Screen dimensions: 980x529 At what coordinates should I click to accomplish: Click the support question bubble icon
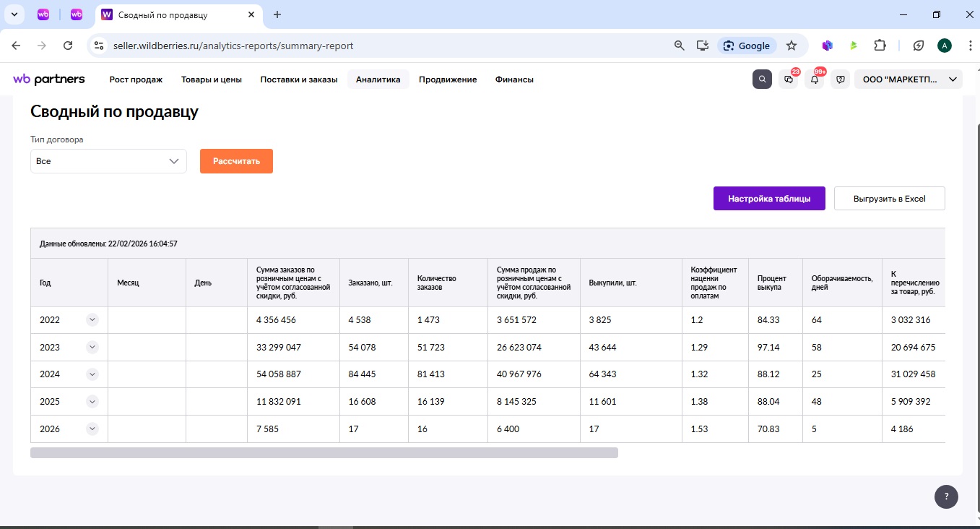click(840, 79)
